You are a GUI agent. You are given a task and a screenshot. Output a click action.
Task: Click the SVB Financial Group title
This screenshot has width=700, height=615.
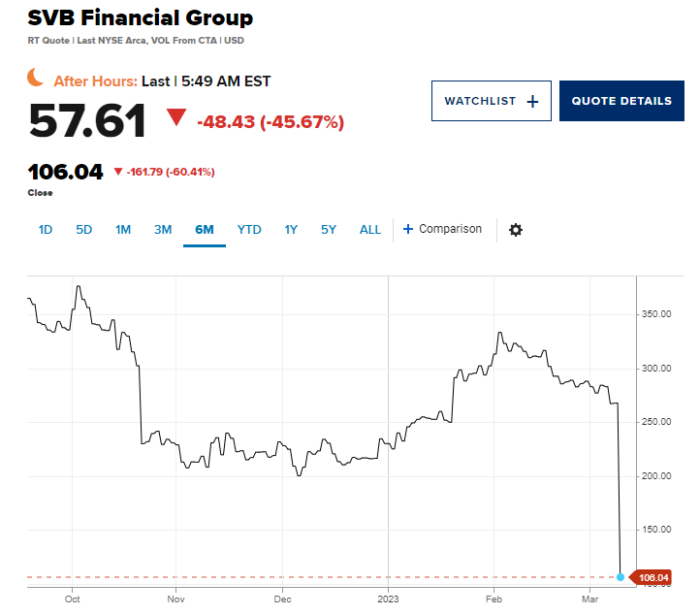(141, 17)
